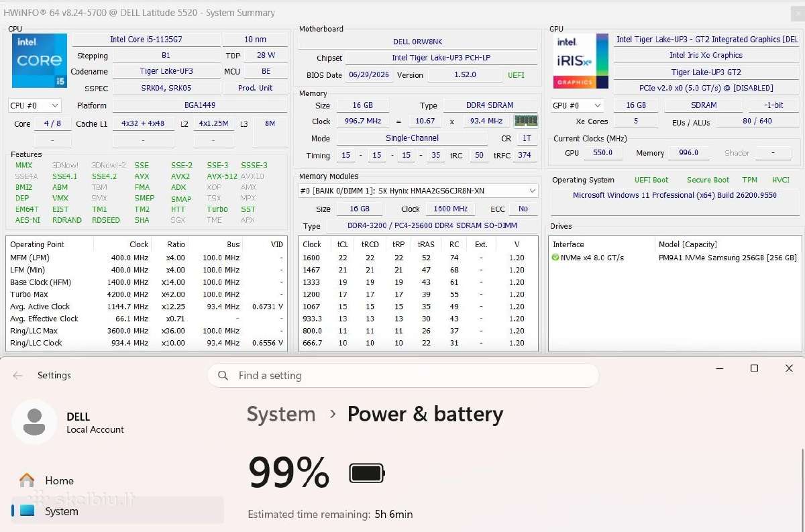Screen dimensions: 805x532
Task: Click the System breadcrumb link
Action: click(281, 415)
